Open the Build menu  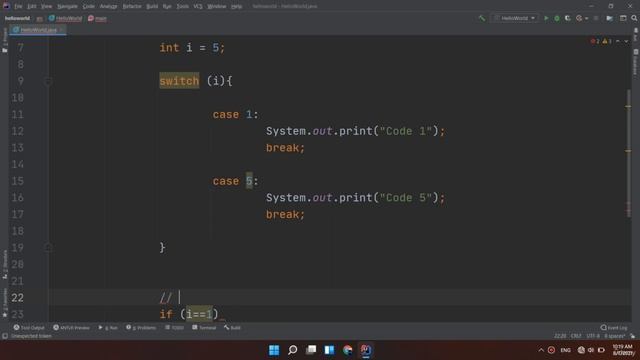(152, 6)
